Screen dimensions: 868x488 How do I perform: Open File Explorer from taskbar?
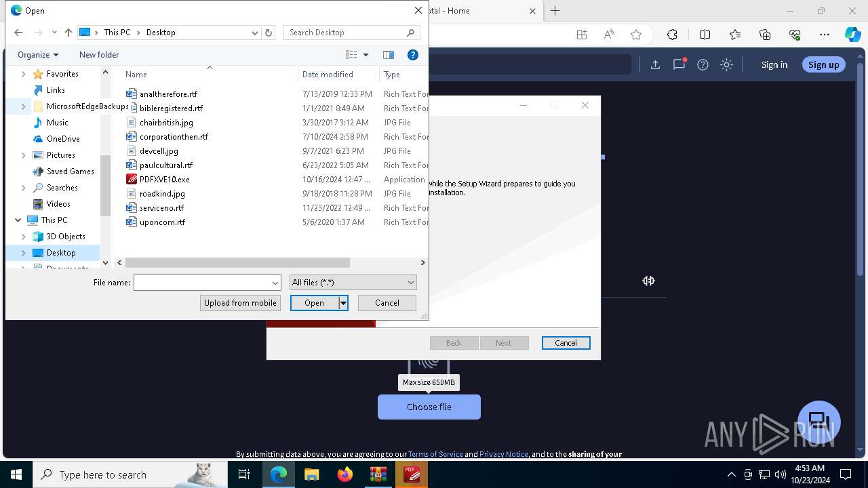click(312, 474)
